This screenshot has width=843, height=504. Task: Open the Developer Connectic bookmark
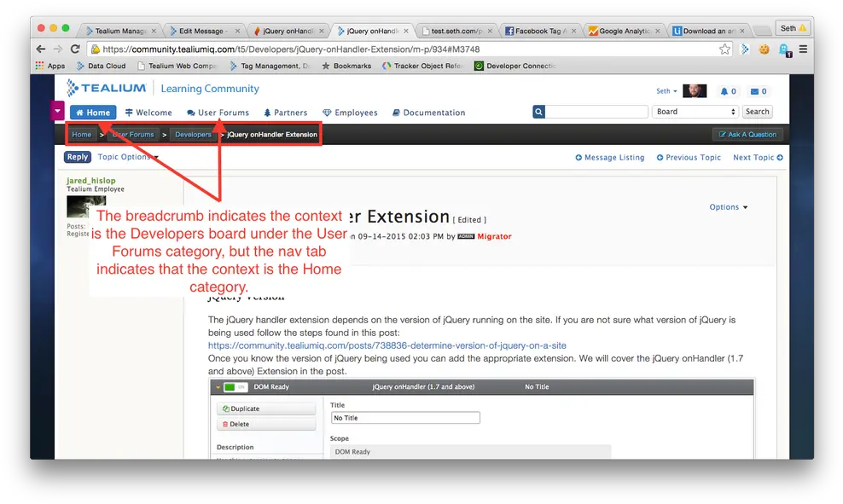click(x=515, y=66)
